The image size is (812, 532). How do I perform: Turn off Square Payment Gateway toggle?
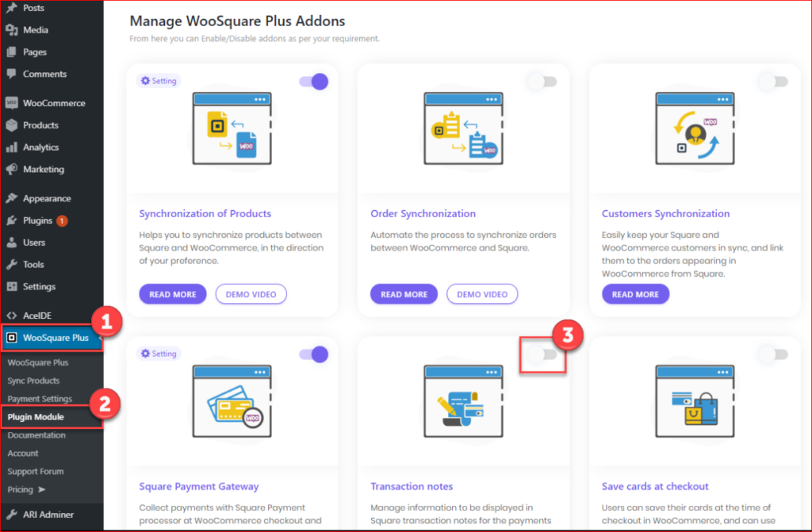314,354
